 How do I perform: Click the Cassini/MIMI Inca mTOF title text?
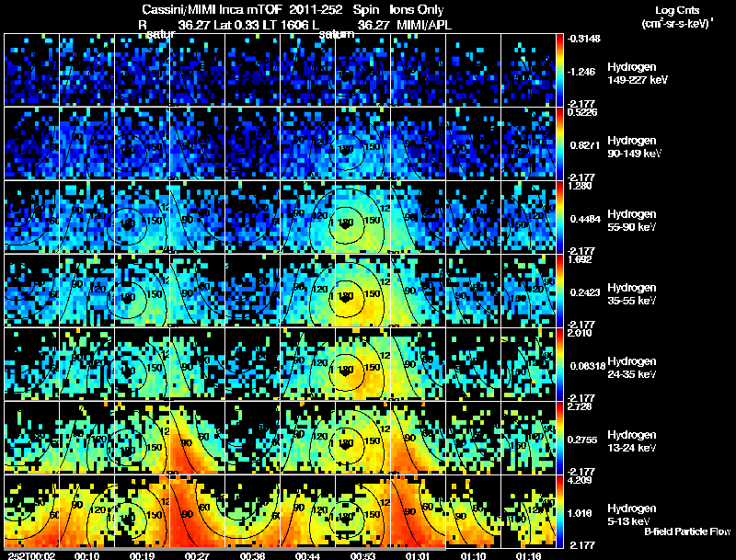pyautogui.click(x=212, y=10)
